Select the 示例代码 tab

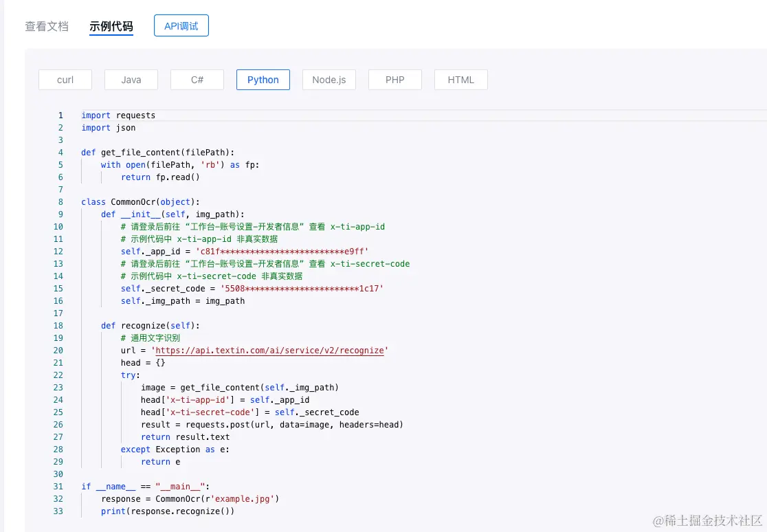pos(111,26)
